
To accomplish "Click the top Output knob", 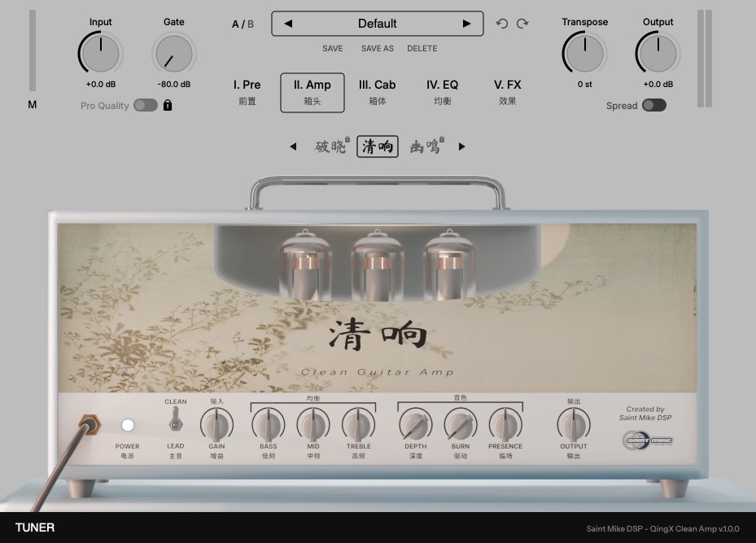I will pyautogui.click(x=658, y=53).
